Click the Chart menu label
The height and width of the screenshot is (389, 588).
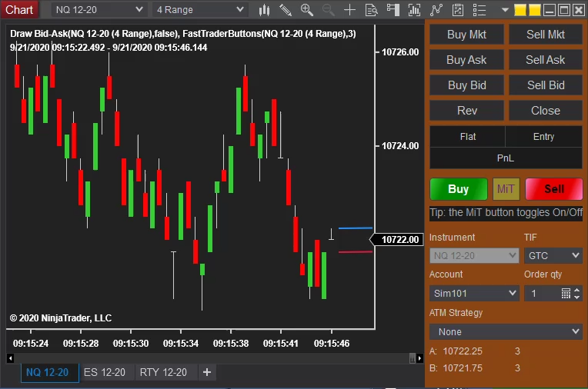click(x=19, y=10)
